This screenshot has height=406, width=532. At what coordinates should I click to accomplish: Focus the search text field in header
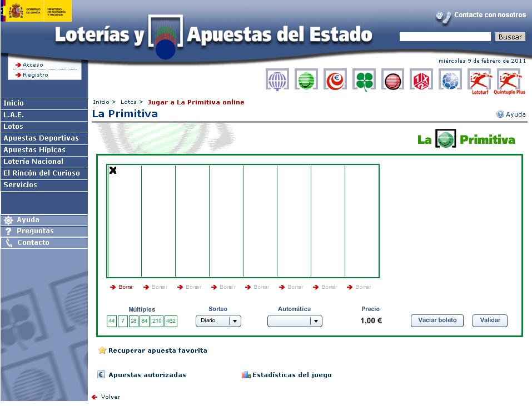[445, 37]
